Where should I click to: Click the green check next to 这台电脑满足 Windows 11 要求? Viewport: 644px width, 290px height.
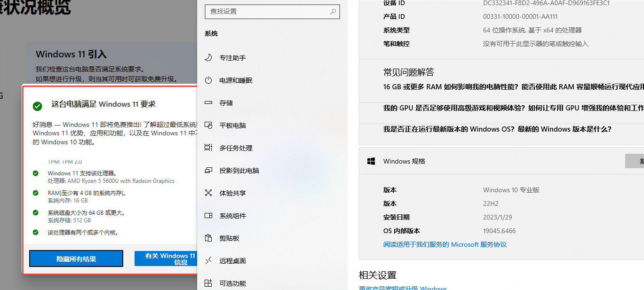[x=38, y=106]
